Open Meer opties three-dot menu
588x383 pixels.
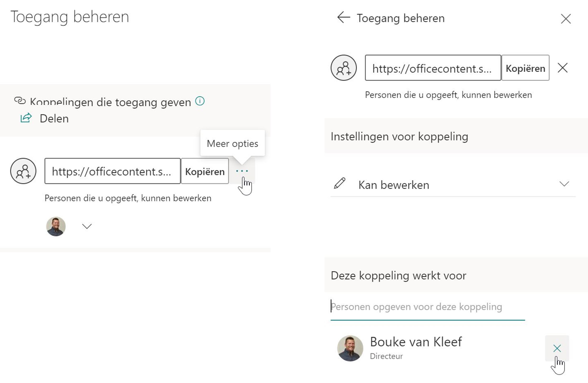[x=242, y=171]
